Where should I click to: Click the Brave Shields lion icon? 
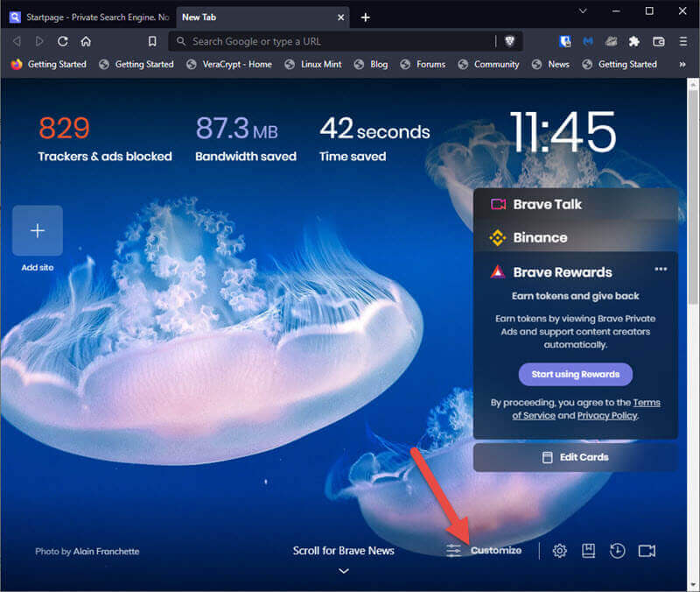(x=509, y=41)
